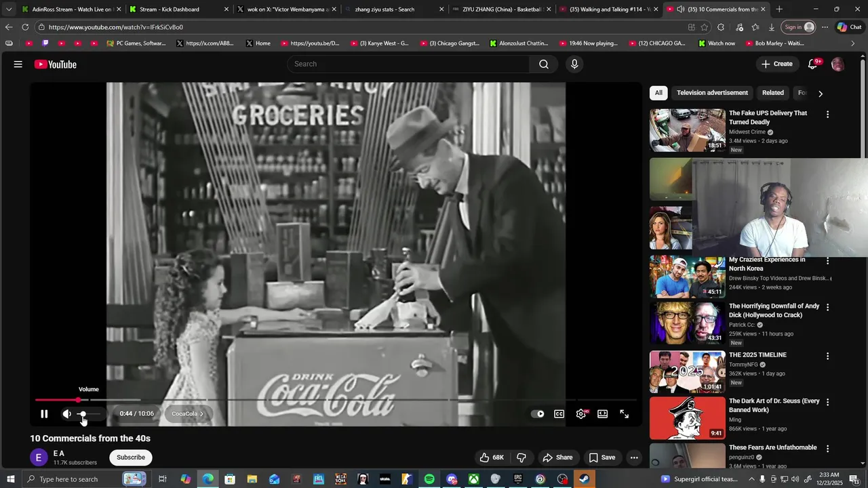Expand the CocaCola chapter chip

coord(188,414)
